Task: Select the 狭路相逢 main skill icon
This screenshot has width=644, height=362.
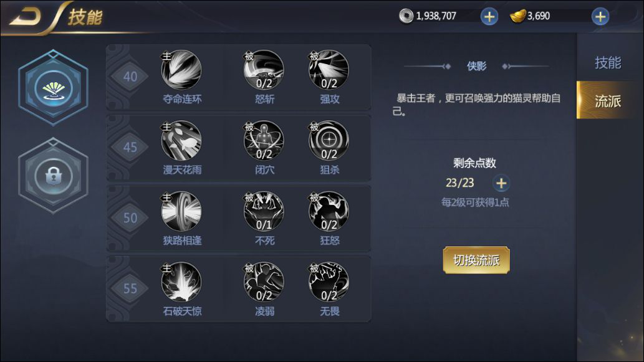Action: tap(181, 211)
